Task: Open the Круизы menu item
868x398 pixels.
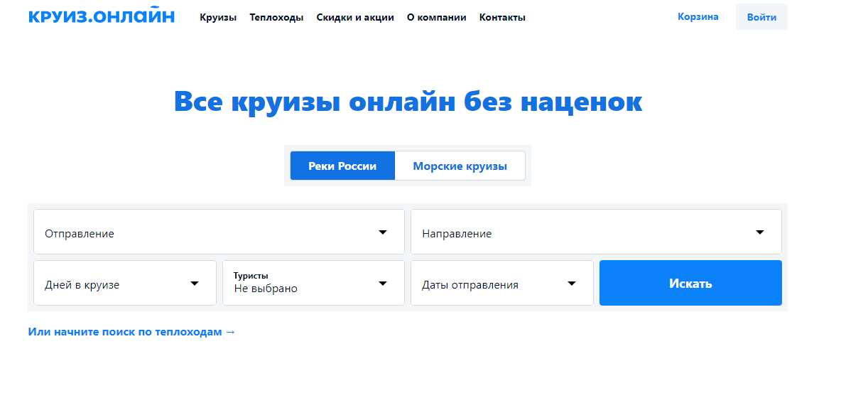Action: (218, 18)
